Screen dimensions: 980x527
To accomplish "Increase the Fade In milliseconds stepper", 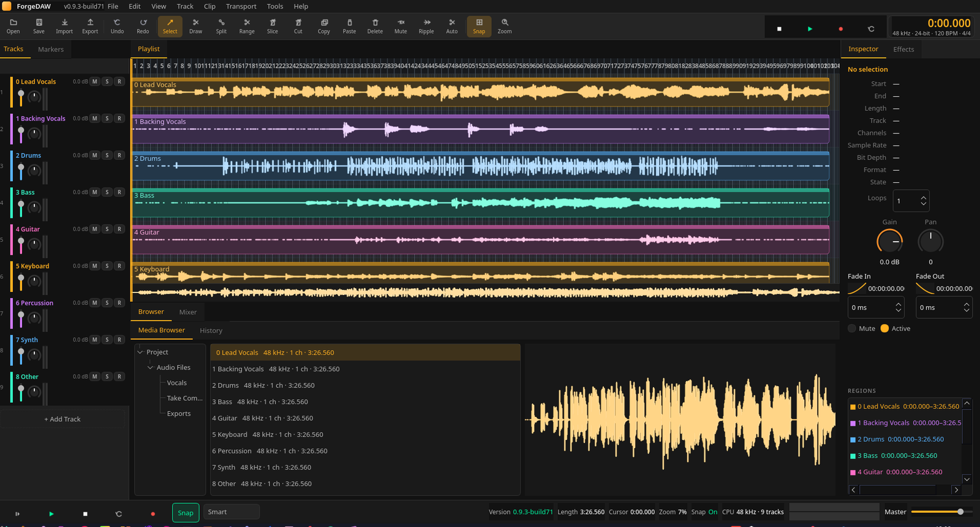I will click(x=899, y=304).
